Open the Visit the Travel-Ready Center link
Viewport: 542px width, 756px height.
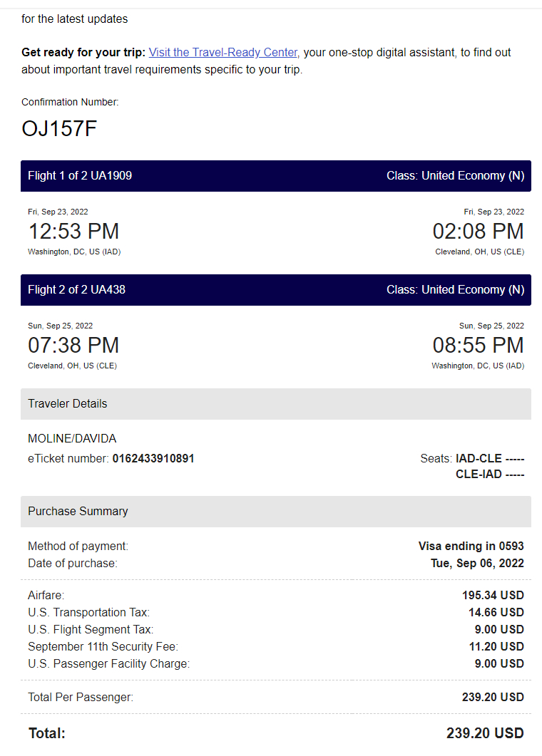point(223,52)
